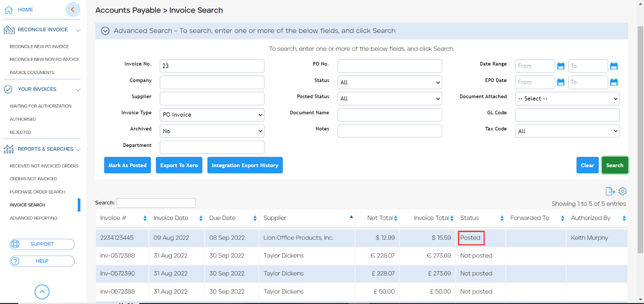
Task: Collapse Reconcile Invoice menu chevron
Action: (78, 30)
